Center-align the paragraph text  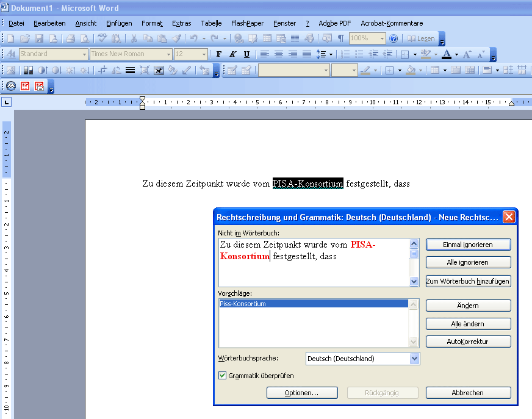[279, 54]
